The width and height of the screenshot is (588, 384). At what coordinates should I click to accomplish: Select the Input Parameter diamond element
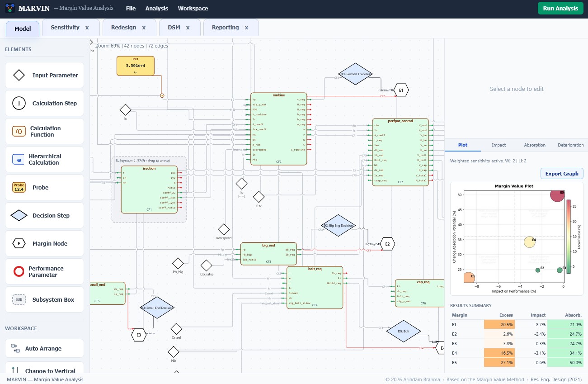44,75
